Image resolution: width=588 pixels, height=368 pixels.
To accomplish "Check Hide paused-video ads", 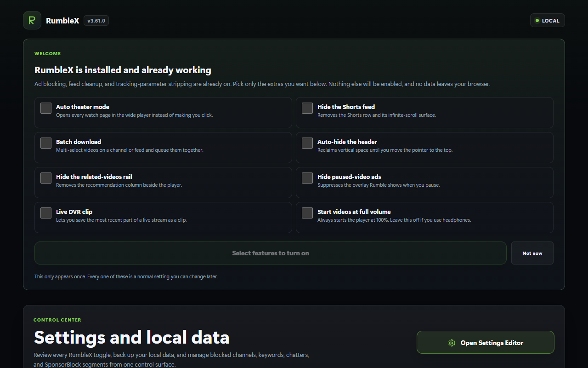I will click(307, 178).
